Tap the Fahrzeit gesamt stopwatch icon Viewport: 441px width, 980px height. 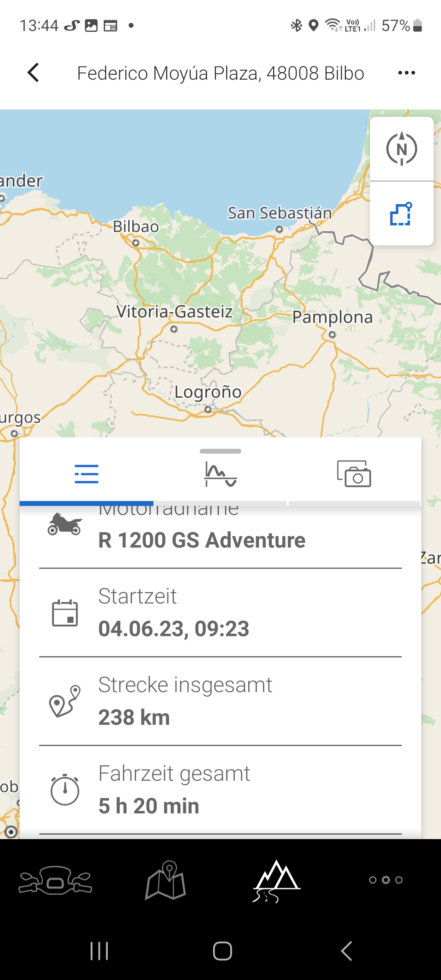[x=65, y=790]
